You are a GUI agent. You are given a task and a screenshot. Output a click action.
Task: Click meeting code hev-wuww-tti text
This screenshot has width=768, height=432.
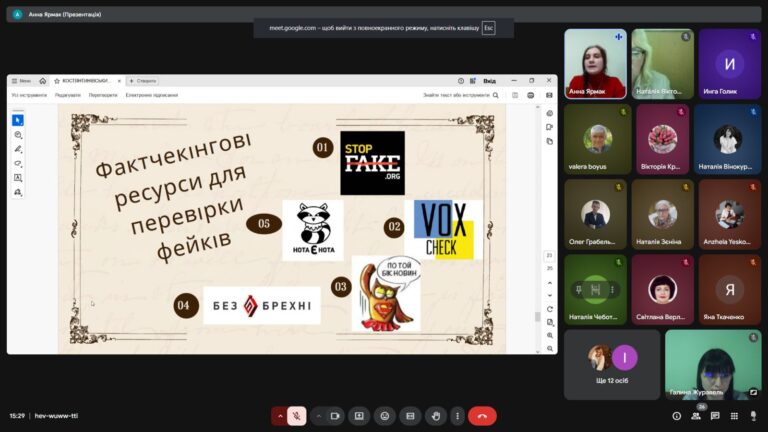click(x=56, y=416)
